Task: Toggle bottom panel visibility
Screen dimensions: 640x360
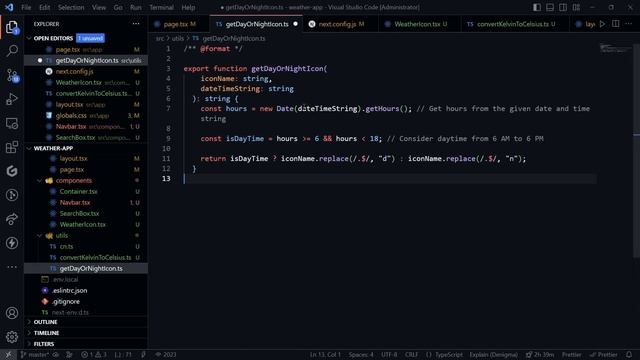Action: (x=550, y=7)
